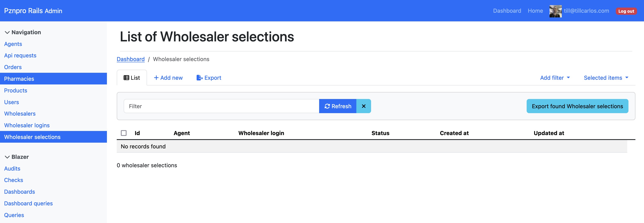Select the plus icon next to Add new
The height and width of the screenshot is (223, 644).
click(x=156, y=78)
